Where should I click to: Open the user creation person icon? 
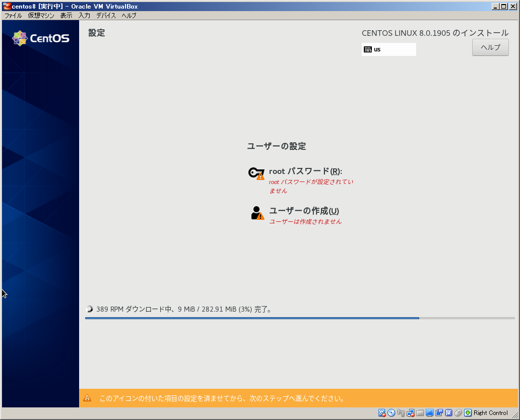257,213
